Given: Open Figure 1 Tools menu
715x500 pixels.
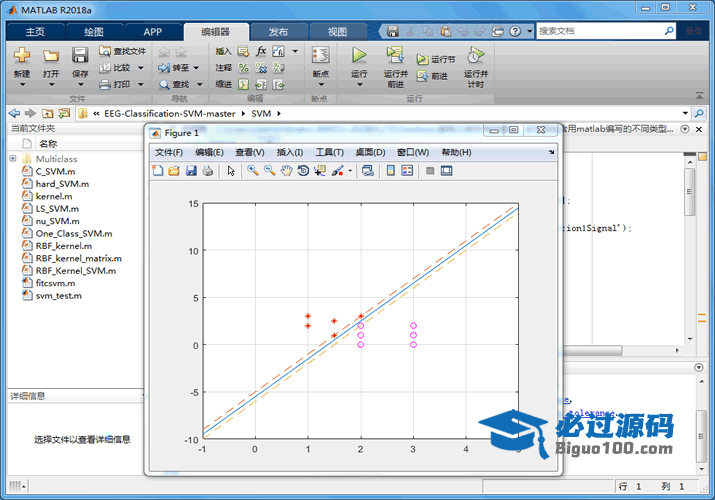Looking at the screenshot, I should [x=330, y=152].
